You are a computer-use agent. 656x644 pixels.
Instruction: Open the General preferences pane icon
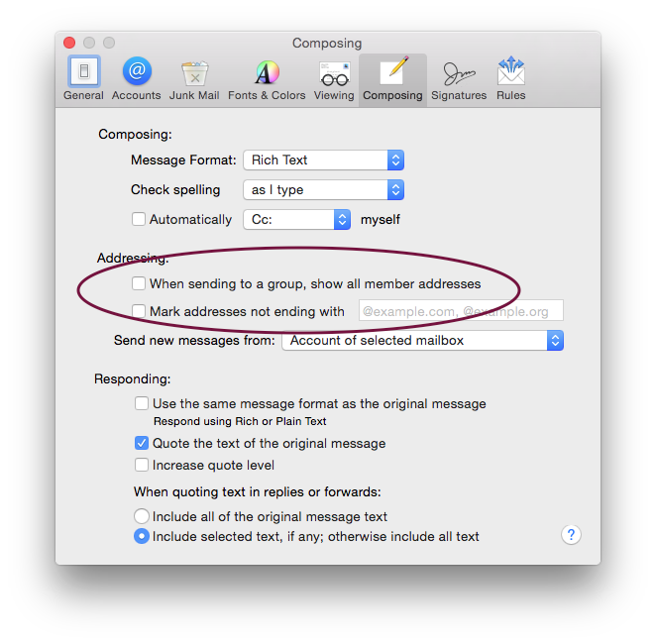[x=83, y=71]
